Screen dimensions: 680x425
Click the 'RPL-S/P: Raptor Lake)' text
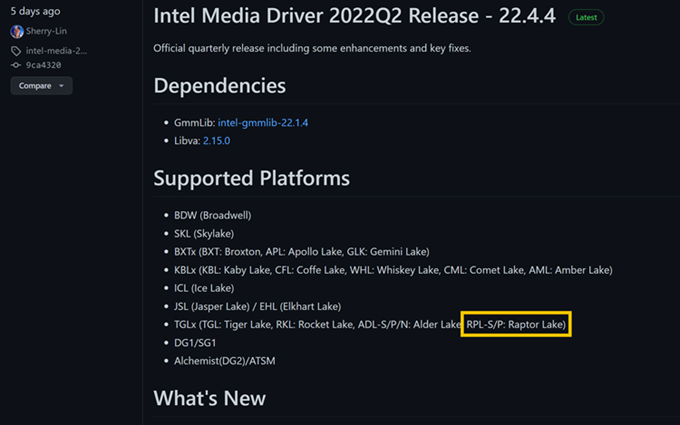coord(516,325)
